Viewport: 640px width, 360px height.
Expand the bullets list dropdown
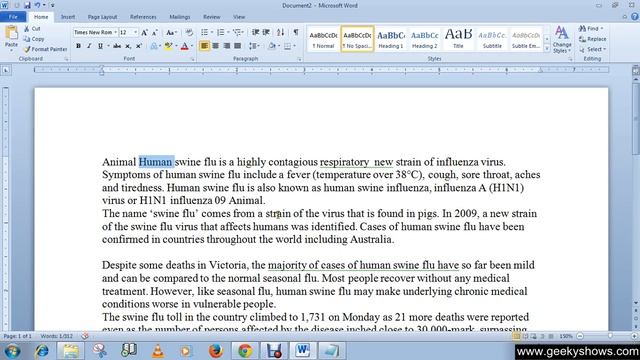tap(212, 32)
